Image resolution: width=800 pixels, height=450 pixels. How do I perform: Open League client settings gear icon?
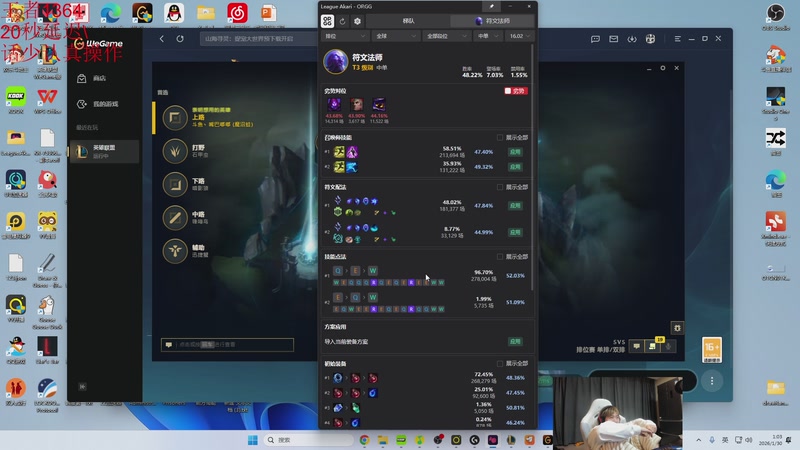[x=663, y=68]
